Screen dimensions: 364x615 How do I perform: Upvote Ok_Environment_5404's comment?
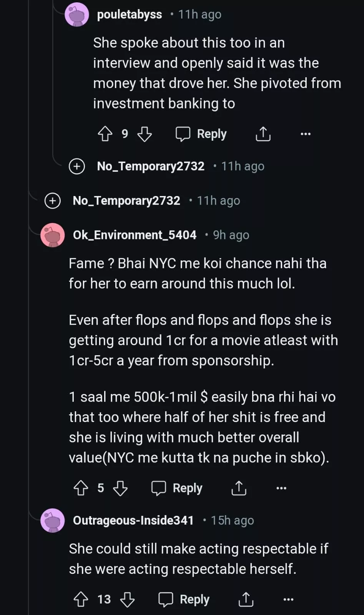pos(81,488)
